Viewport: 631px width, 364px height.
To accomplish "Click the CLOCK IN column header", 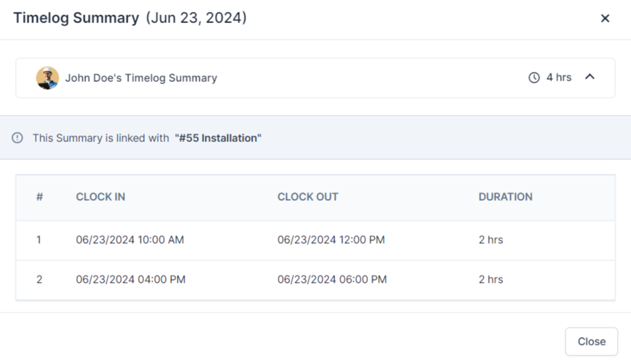I will click(x=100, y=197).
